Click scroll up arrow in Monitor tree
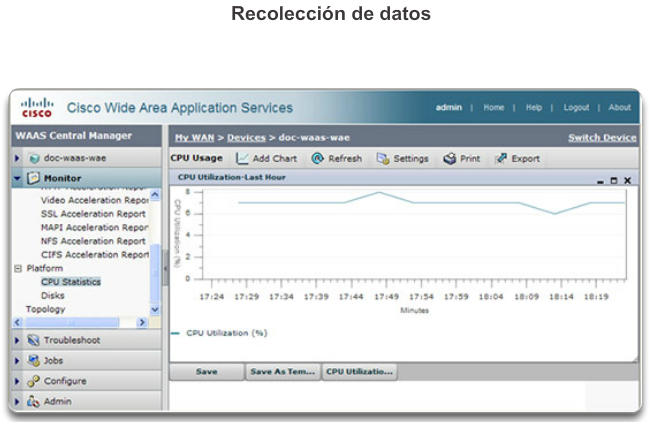The width and height of the screenshot is (649, 422). coord(155,194)
